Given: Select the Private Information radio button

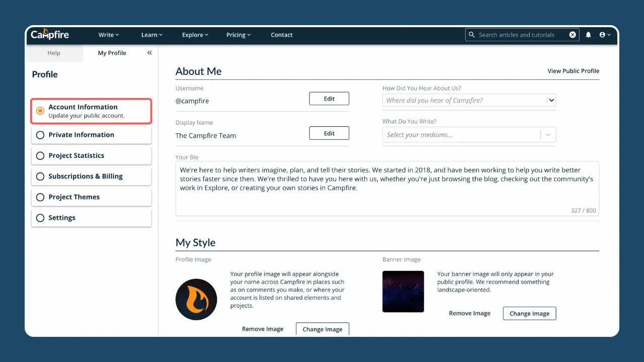Looking at the screenshot, I should click(40, 135).
